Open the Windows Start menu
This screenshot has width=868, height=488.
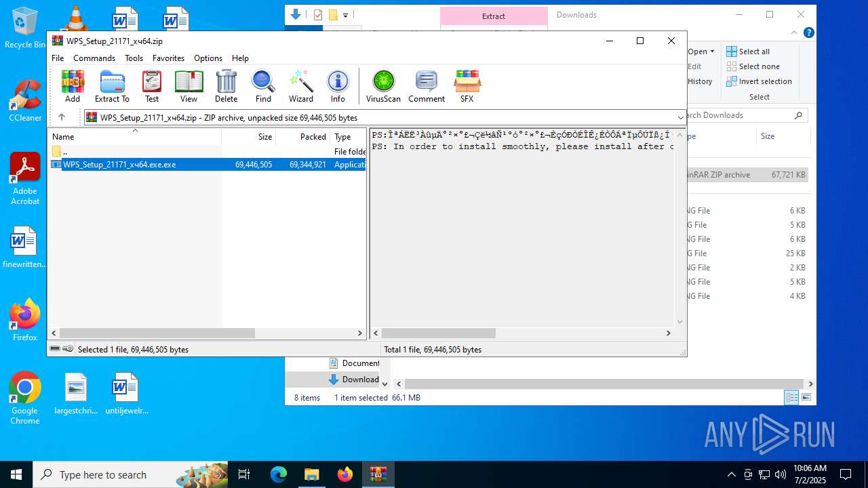16,474
